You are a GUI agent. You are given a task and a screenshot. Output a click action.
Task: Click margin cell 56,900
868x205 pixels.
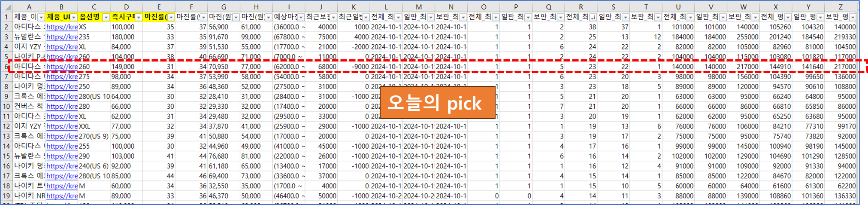[224, 27]
